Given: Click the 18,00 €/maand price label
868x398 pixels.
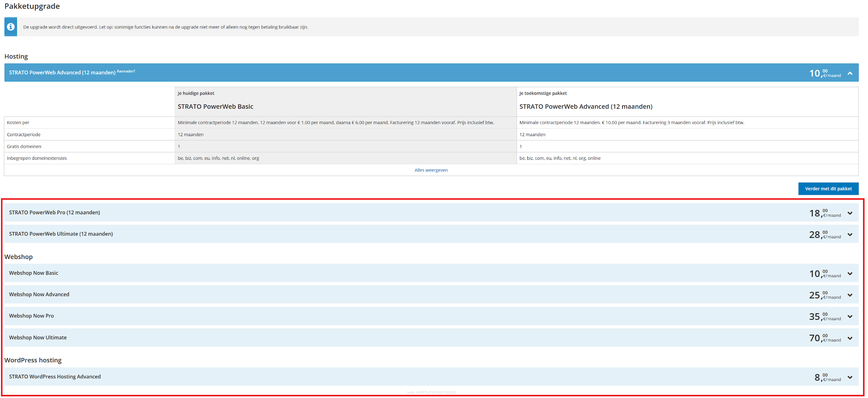Looking at the screenshot, I should (825, 213).
